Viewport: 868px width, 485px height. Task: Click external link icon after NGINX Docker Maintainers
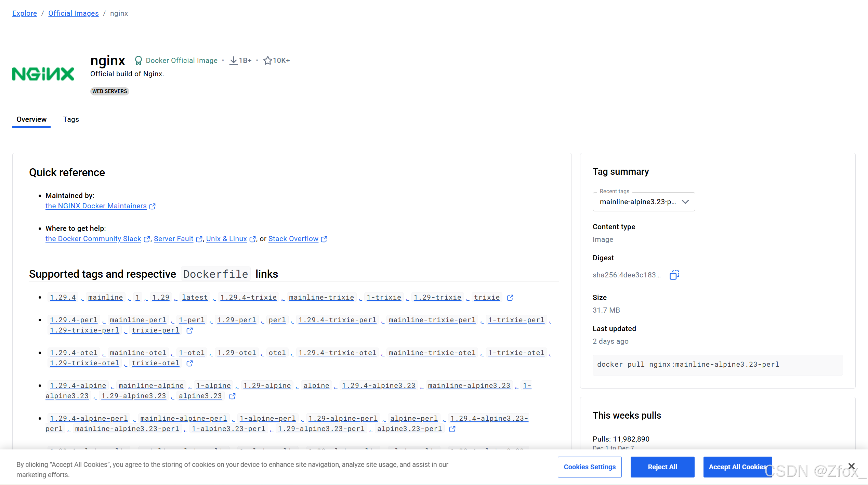153,206
